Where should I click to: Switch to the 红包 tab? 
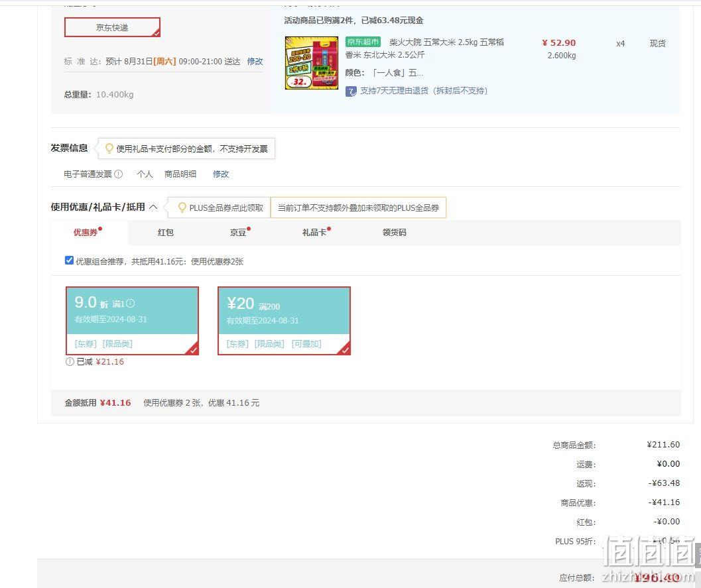pyautogui.click(x=165, y=232)
